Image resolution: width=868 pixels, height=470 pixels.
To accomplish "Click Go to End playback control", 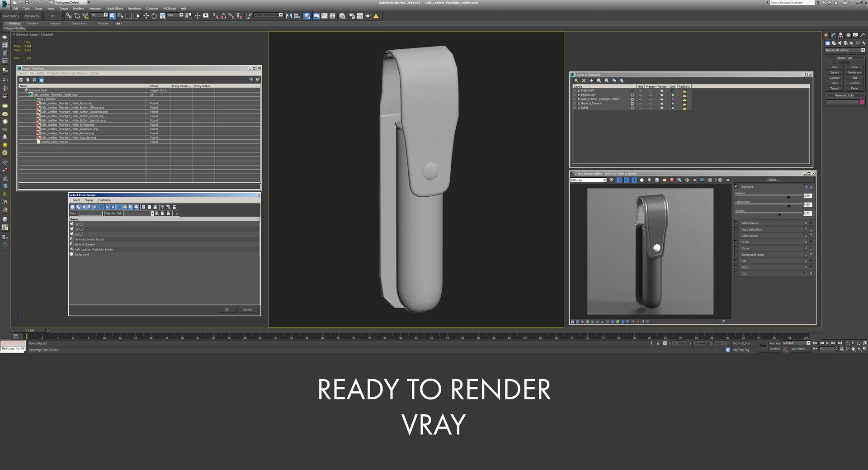I will 840,343.
